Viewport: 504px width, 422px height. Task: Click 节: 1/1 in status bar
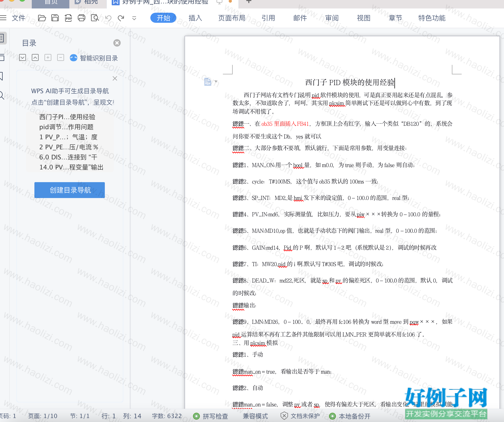point(80,416)
